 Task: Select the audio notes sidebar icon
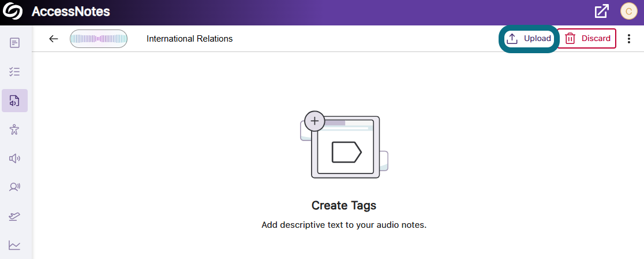[15, 101]
